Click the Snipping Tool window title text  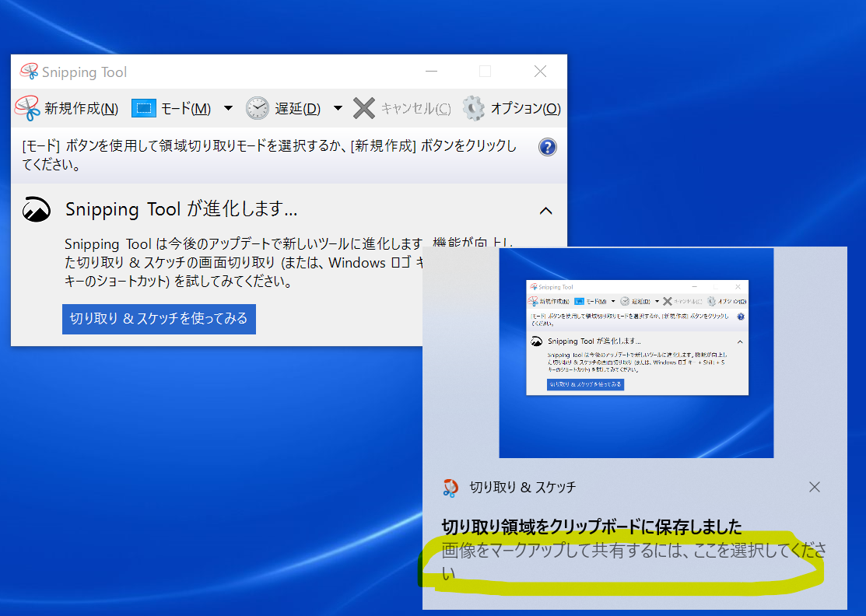click(x=85, y=72)
